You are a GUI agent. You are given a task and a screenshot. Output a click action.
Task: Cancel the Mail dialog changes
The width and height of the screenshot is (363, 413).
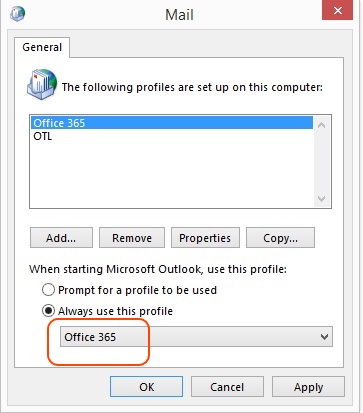(227, 387)
